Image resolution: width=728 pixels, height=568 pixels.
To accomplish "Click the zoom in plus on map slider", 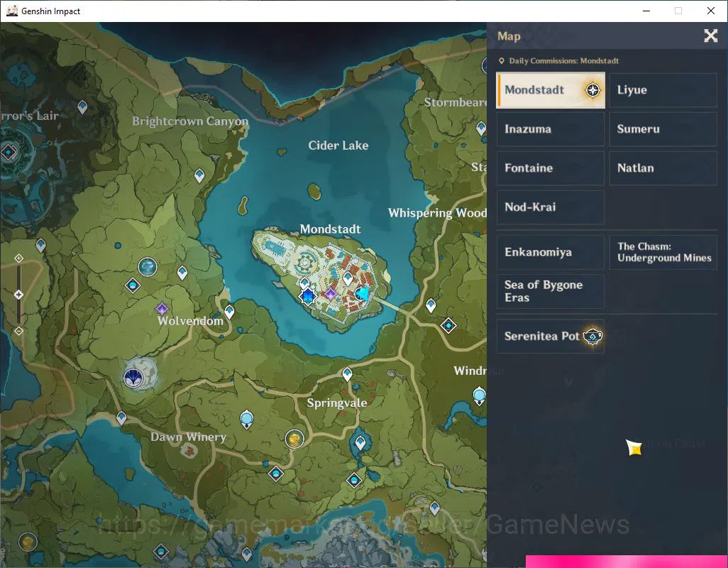I will (x=18, y=258).
